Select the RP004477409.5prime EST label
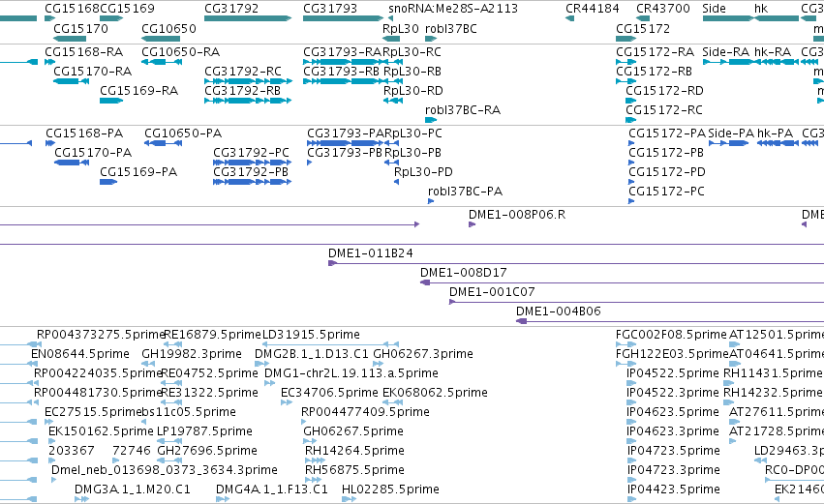The width and height of the screenshot is (824, 504). (x=365, y=412)
